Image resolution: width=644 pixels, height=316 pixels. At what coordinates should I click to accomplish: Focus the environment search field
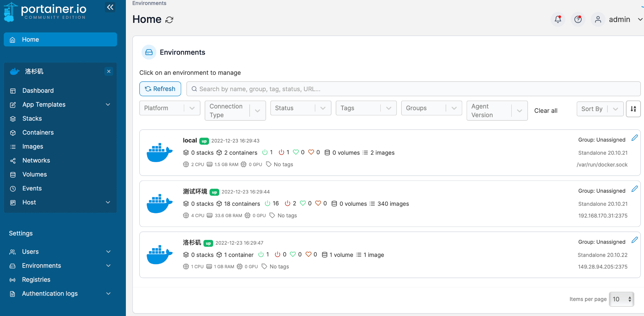tap(413, 89)
